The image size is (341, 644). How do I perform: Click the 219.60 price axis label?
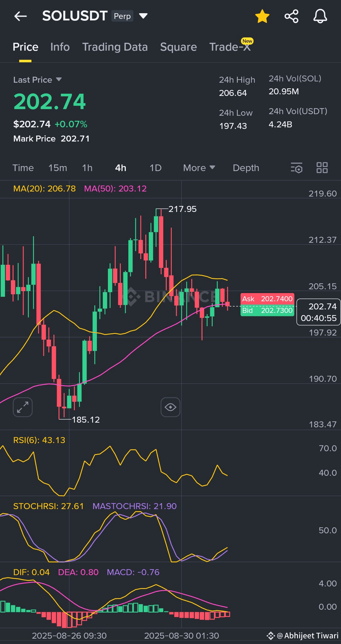pos(322,194)
